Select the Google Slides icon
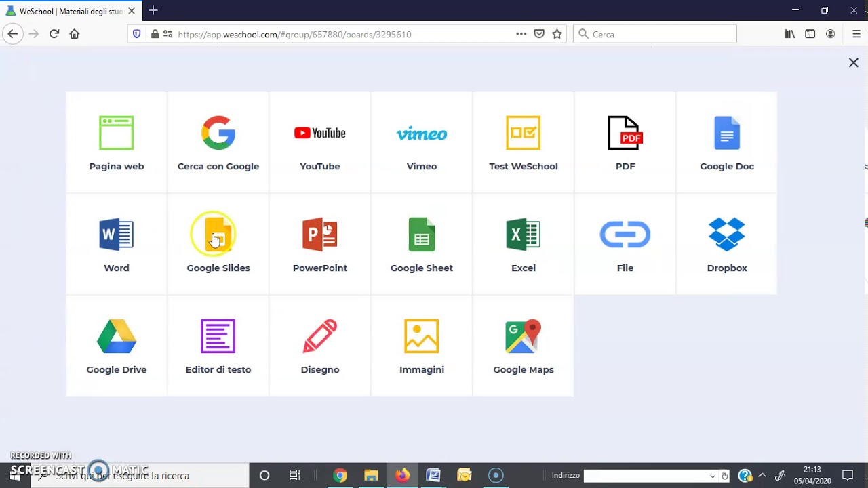 click(218, 235)
